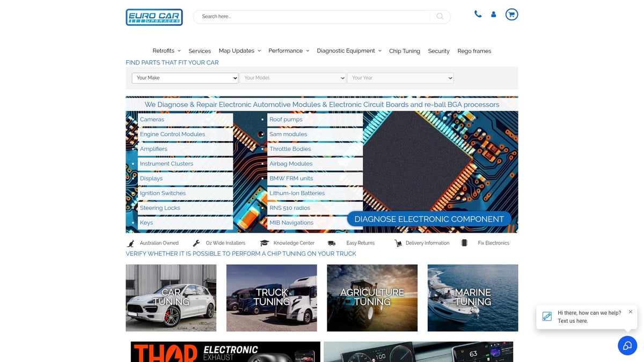644x362 pixels.
Task: Open the user account icon
Action: click(493, 14)
